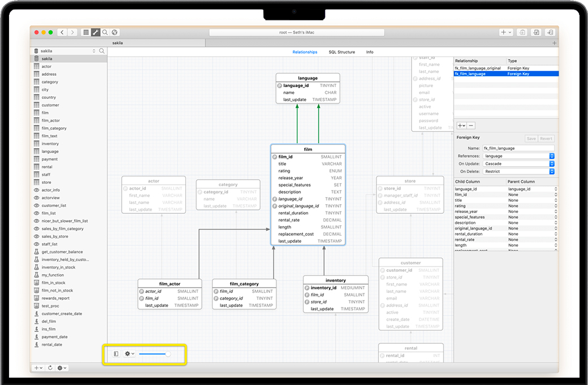Open the References dropdown showing language
Screen dimensions: 588x385
click(x=518, y=156)
